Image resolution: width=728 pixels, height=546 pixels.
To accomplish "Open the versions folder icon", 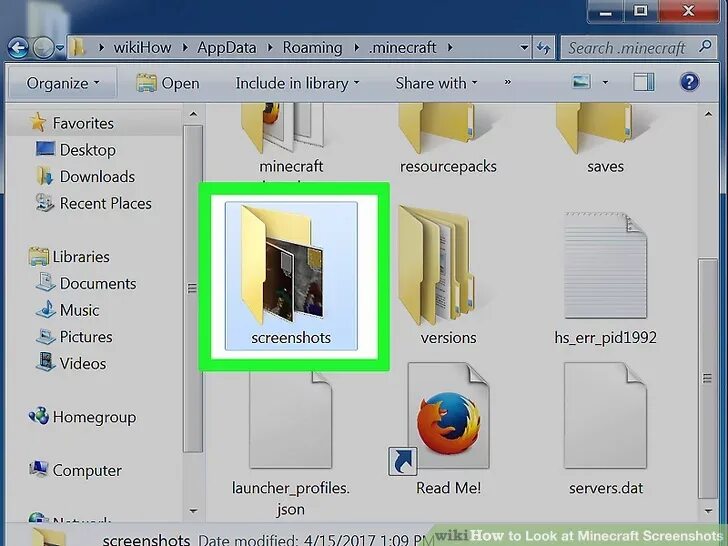I will point(437,266).
